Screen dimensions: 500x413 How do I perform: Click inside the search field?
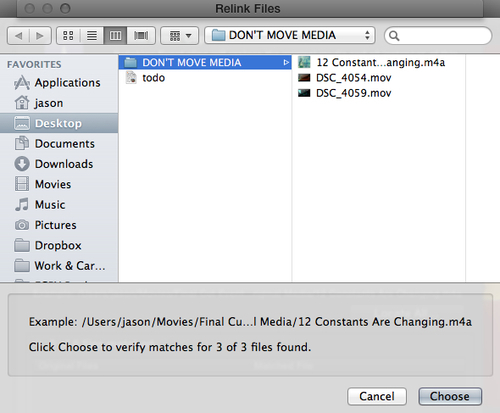tap(438, 35)
